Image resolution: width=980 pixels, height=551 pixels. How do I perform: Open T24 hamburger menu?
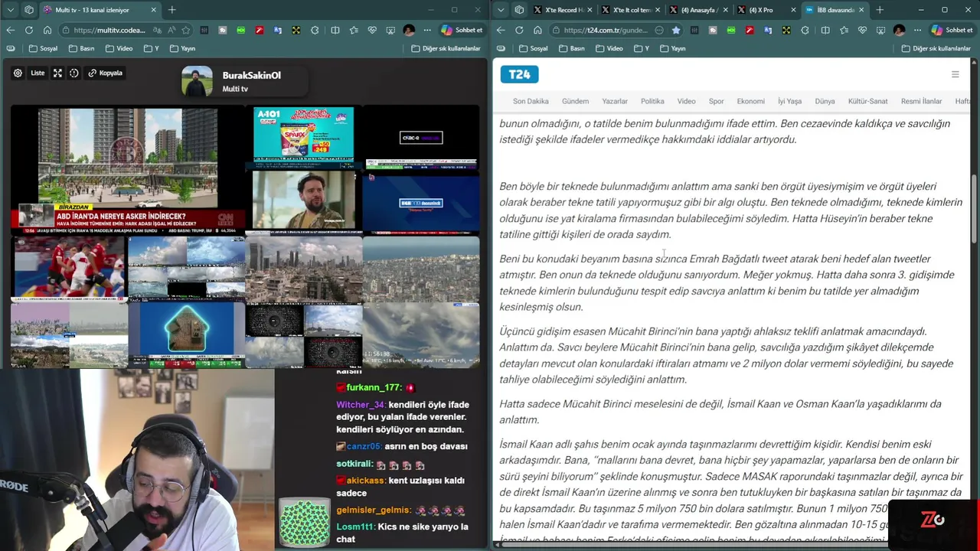(955, 74)
